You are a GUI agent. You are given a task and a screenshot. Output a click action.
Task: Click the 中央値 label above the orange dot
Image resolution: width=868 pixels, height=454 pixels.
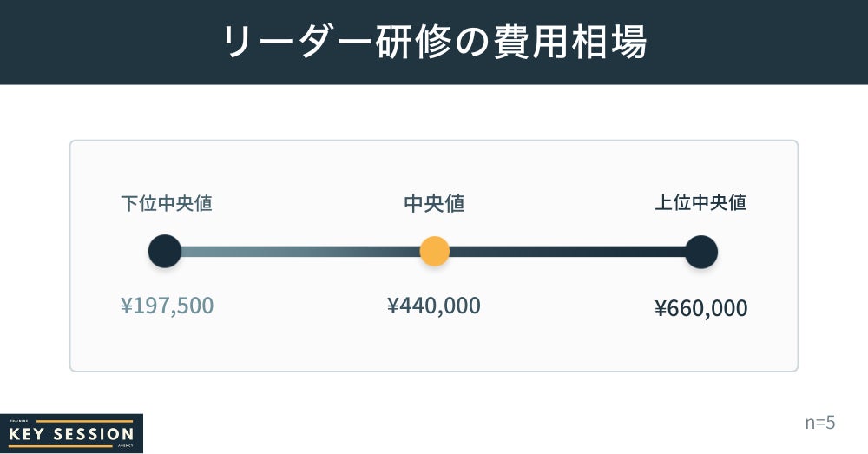(x=434, y=203)
